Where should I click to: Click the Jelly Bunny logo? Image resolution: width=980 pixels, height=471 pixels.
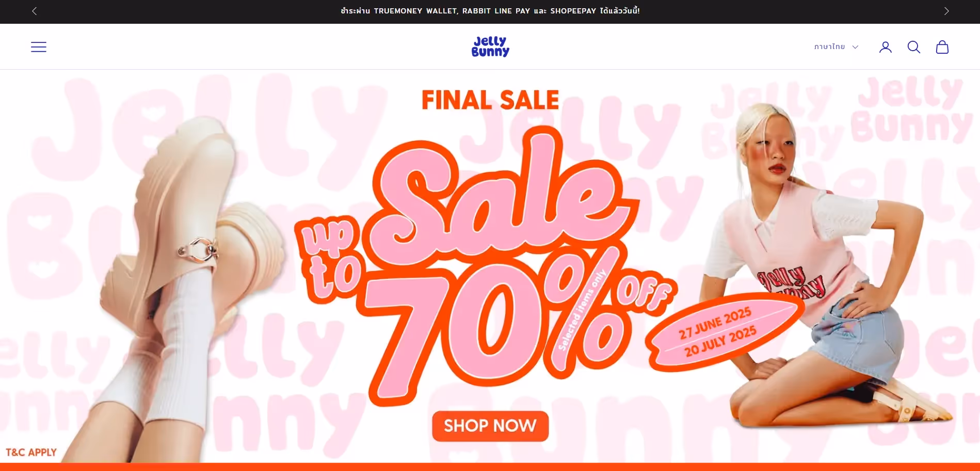(x=490, y=46)
